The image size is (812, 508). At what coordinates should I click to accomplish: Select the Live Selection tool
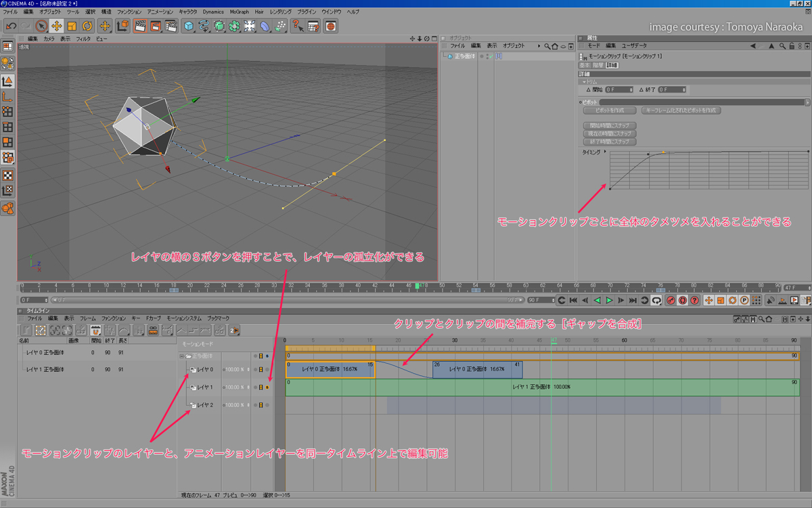pyautogui.click(x=42, y=26)
